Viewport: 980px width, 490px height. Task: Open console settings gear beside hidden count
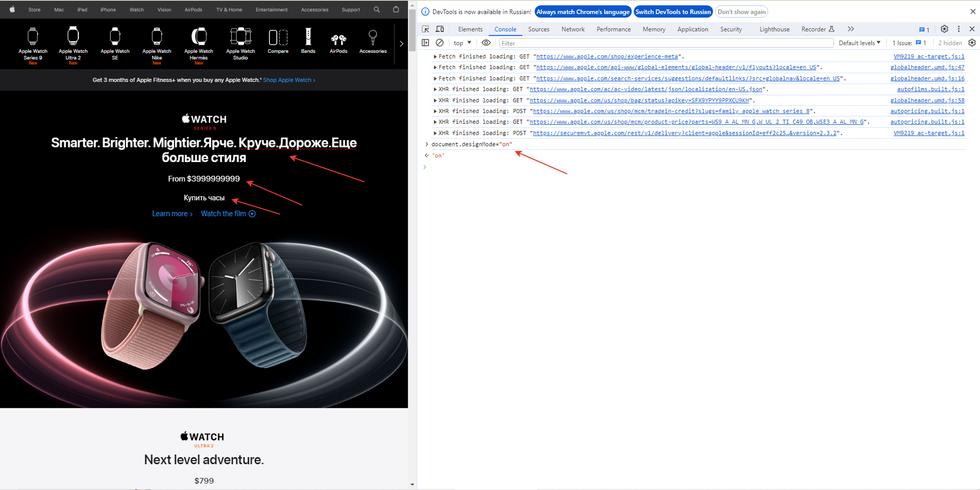[x=972, y=43]
